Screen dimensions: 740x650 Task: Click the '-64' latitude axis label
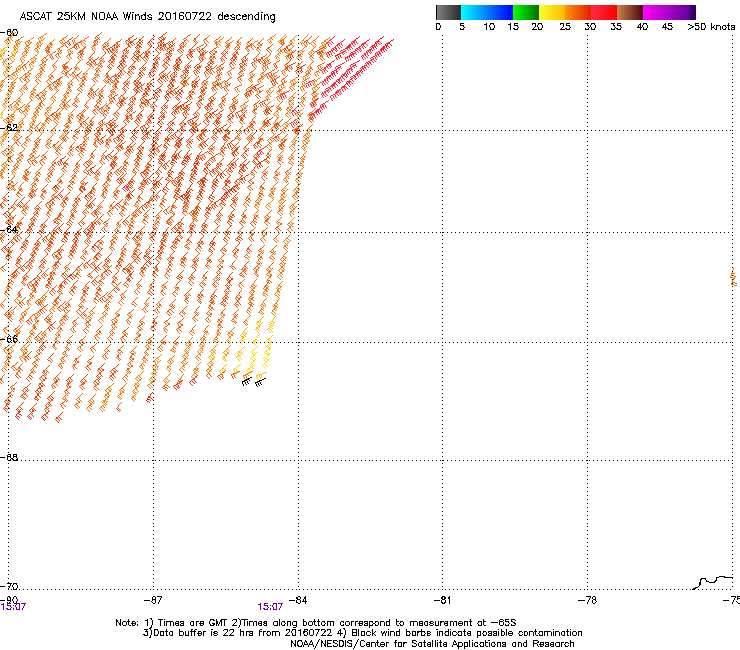tap(9, 230)
